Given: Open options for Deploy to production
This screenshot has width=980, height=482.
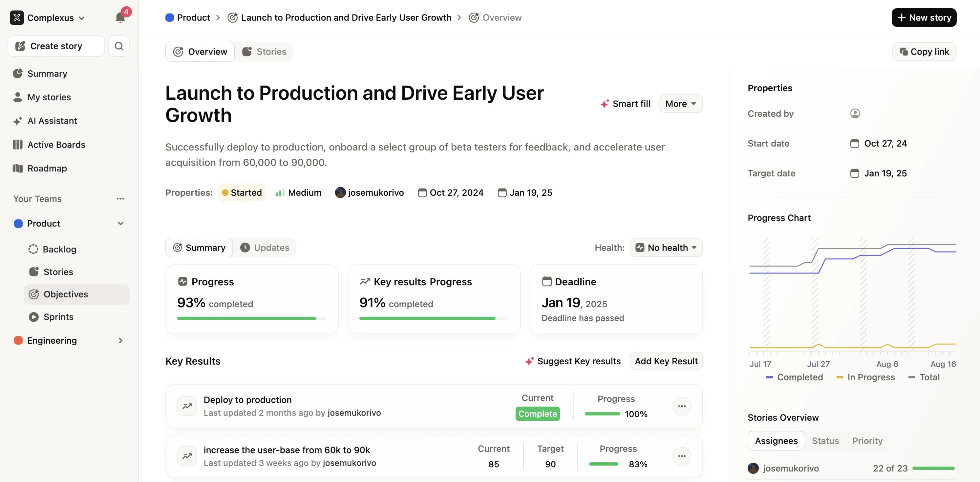Looking at the screenshot, I should (x=681, y=406).
